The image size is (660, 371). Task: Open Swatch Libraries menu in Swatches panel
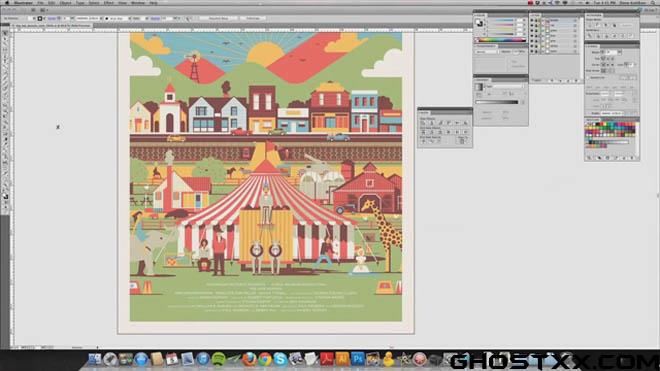589,158
